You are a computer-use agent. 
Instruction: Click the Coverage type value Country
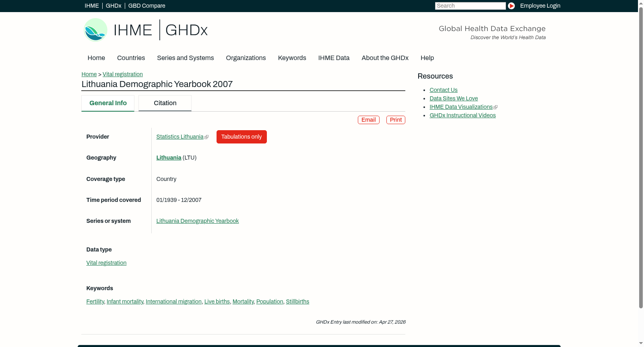(166, 179)
